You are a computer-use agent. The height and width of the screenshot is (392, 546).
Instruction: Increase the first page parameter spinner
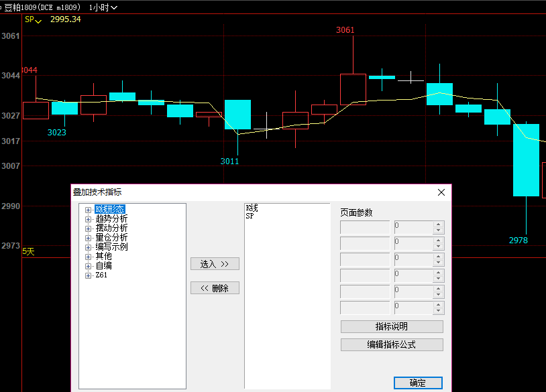(439, 224)
